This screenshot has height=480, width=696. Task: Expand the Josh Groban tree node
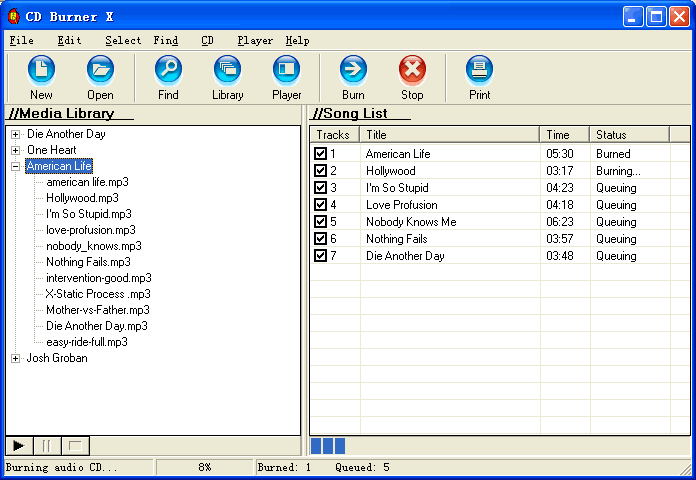[x=16, y=358]
